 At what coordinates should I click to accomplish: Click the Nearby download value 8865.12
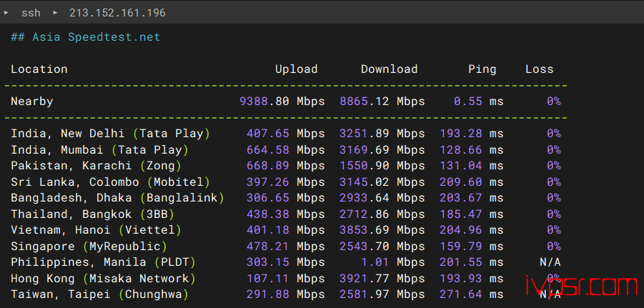pos(365,101)
